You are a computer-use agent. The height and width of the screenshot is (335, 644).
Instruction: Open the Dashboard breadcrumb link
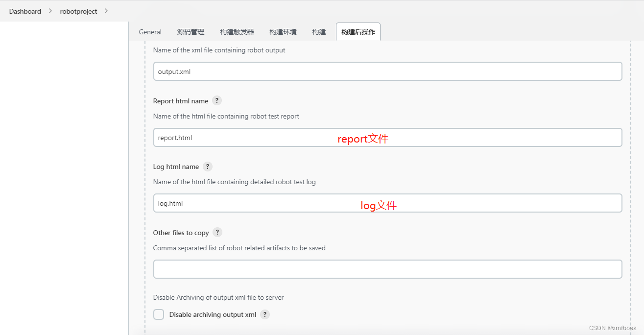(x=25, y=11)
